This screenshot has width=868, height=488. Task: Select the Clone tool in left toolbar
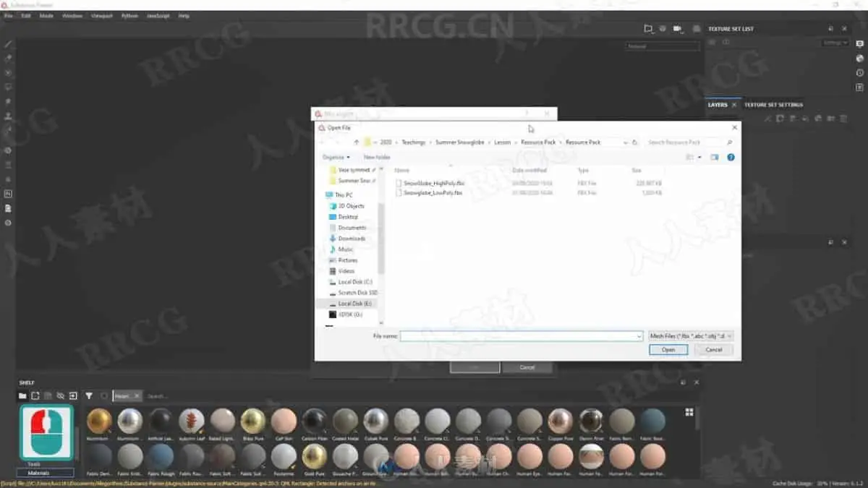[9, 116]
